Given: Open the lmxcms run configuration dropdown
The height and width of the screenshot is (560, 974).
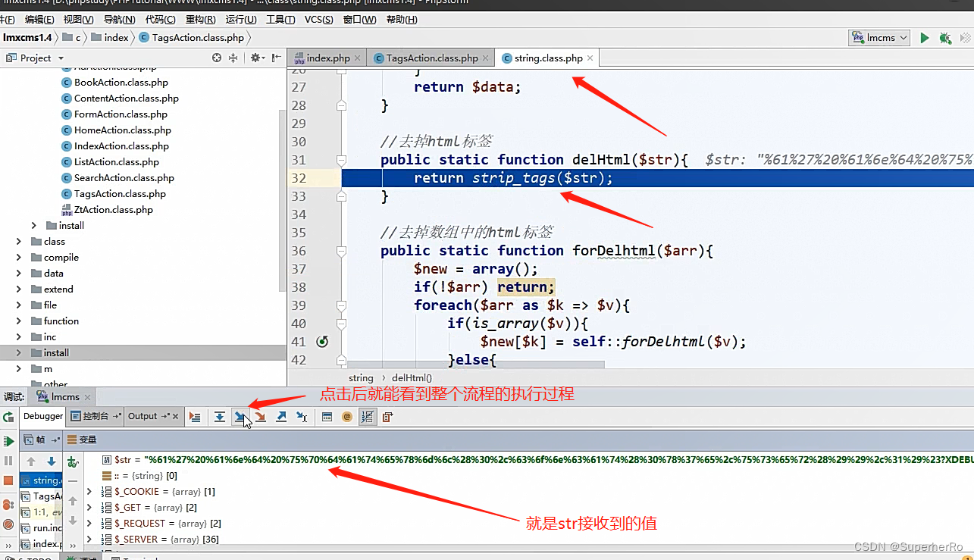Looking at the screenshot, I should coord(879,37).
